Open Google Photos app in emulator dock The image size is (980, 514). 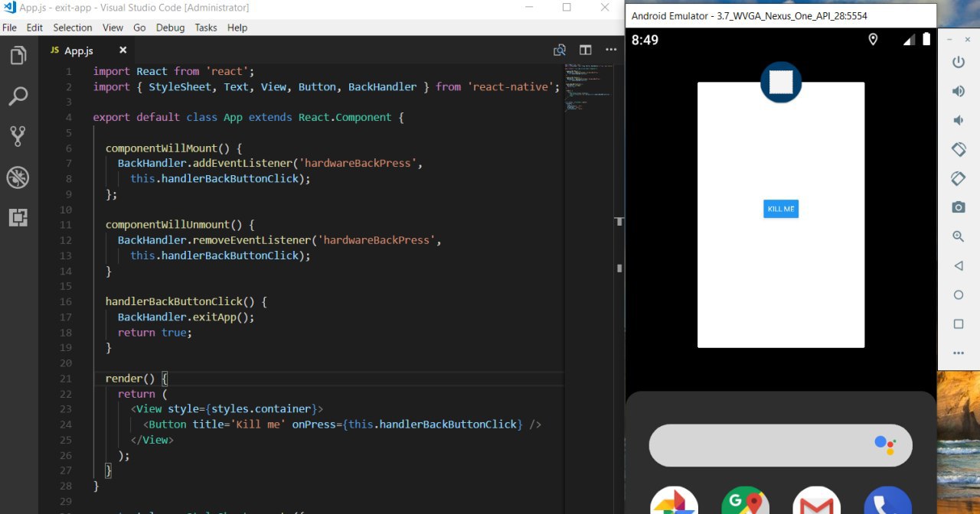675,502
